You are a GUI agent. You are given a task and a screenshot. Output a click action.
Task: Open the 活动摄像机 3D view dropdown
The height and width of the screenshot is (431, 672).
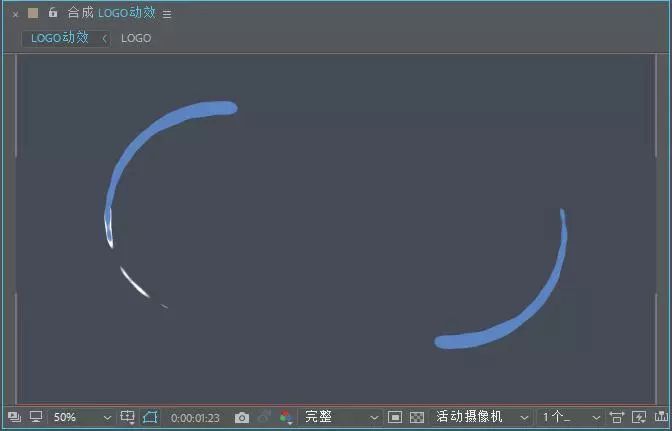tap(481, 417)
